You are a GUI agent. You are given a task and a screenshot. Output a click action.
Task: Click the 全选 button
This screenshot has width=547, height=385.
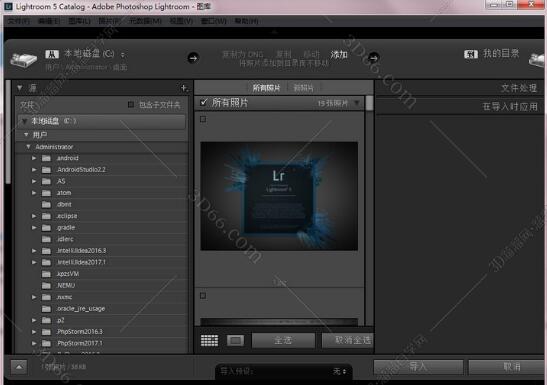283,340
